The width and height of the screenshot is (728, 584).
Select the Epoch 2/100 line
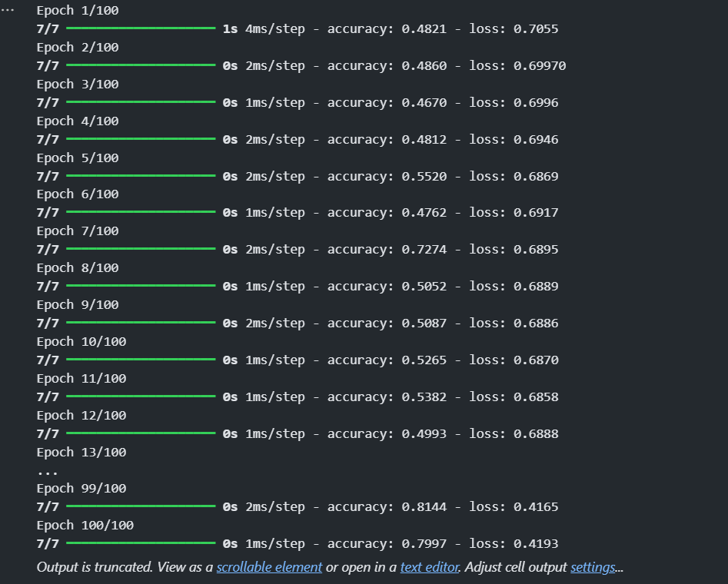pos(78,48)
